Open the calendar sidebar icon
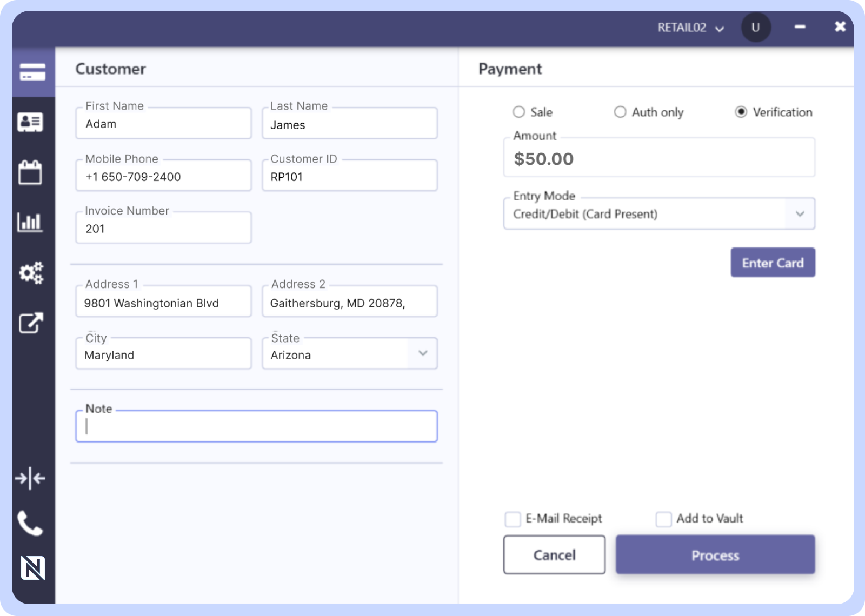 coord(30,172)
